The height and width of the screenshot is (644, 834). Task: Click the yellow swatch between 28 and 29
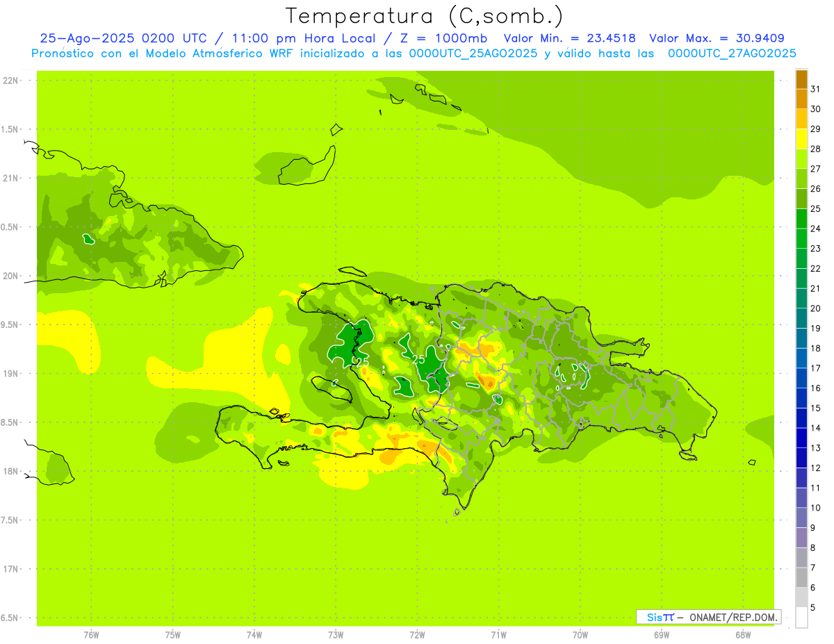pos(801,138)
